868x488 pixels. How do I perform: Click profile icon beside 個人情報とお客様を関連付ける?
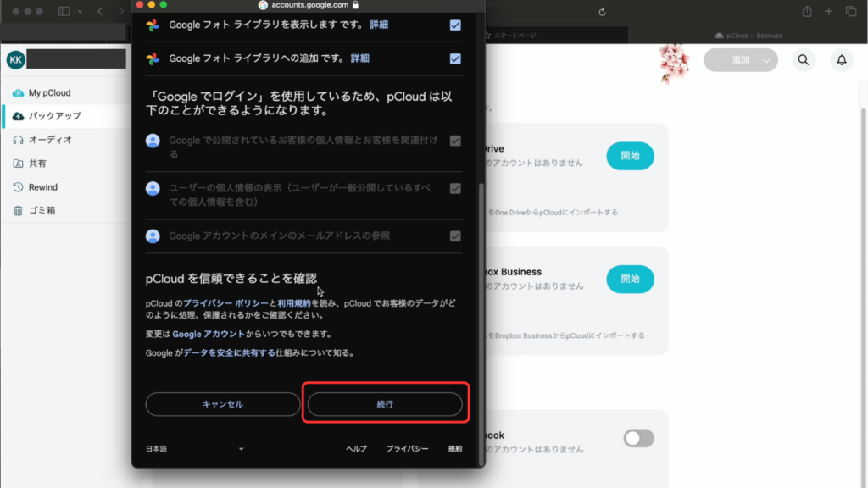153,141
